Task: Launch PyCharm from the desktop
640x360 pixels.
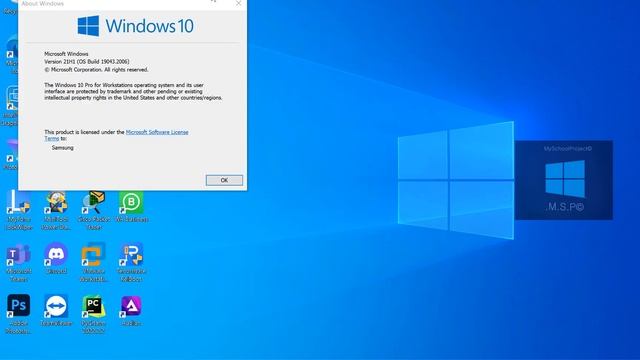Action: [x=94, y=315]
